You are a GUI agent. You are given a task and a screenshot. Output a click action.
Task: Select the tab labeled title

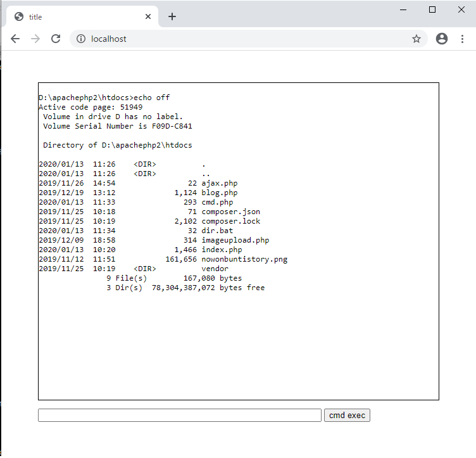click(x=76, y=17)
